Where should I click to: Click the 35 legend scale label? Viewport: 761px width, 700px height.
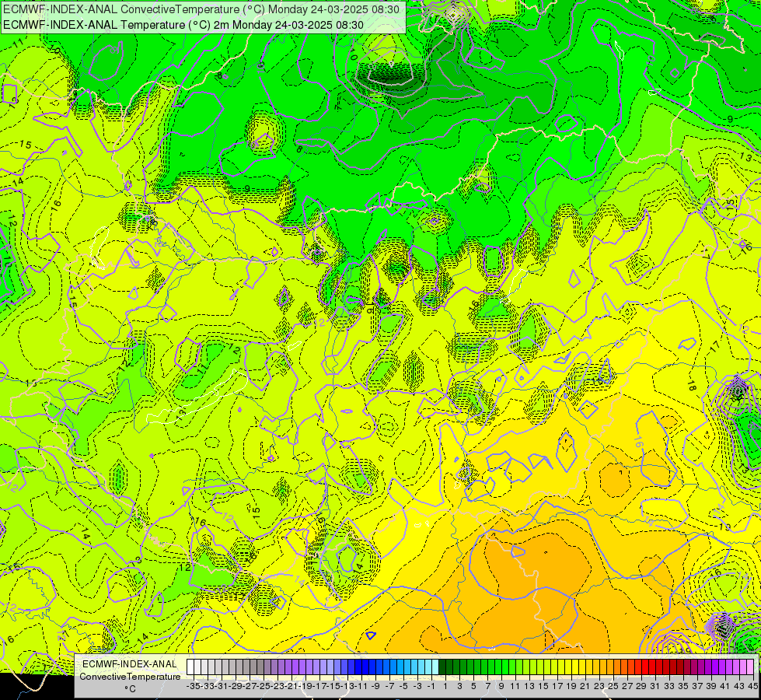click(682, 687)
